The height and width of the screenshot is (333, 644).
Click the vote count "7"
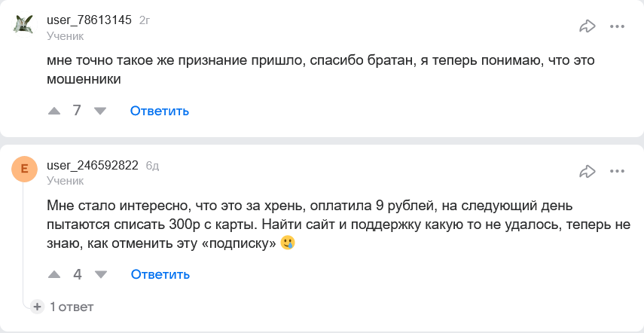pyautogui.click(x=77, y=111)
